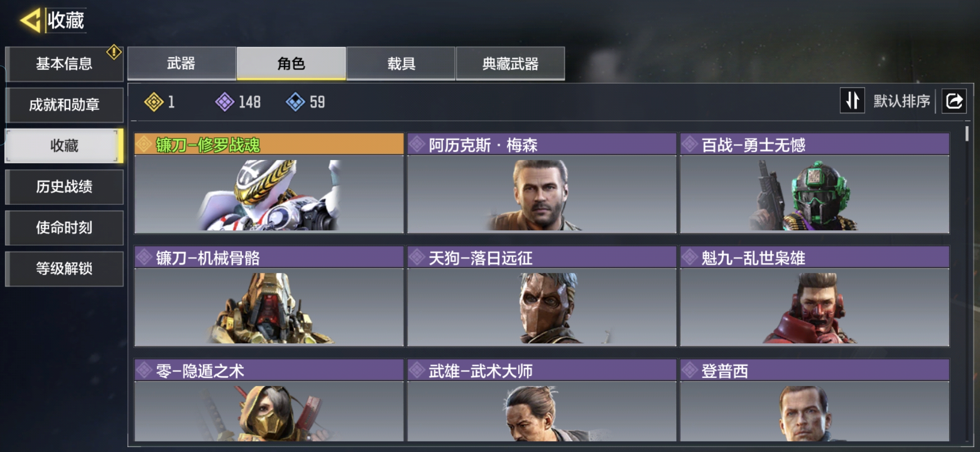Select the 角色 tab
Viewport: 980px width, 452px height.
pyautogui.click(x=291, y=63)
